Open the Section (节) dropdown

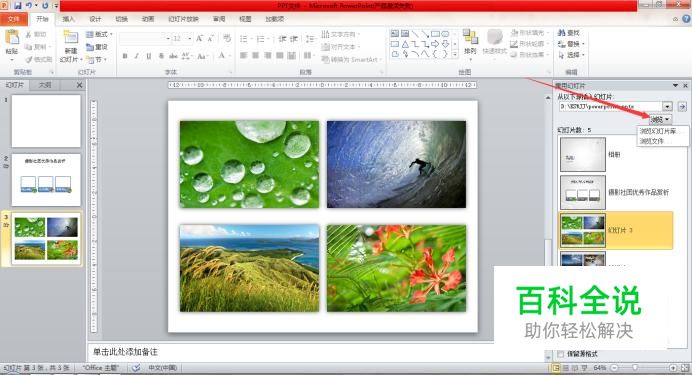[96, 59]
